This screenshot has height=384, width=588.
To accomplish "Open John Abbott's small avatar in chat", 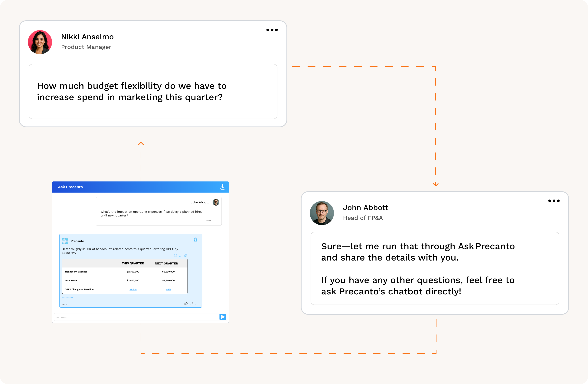I will pos(216,202).
